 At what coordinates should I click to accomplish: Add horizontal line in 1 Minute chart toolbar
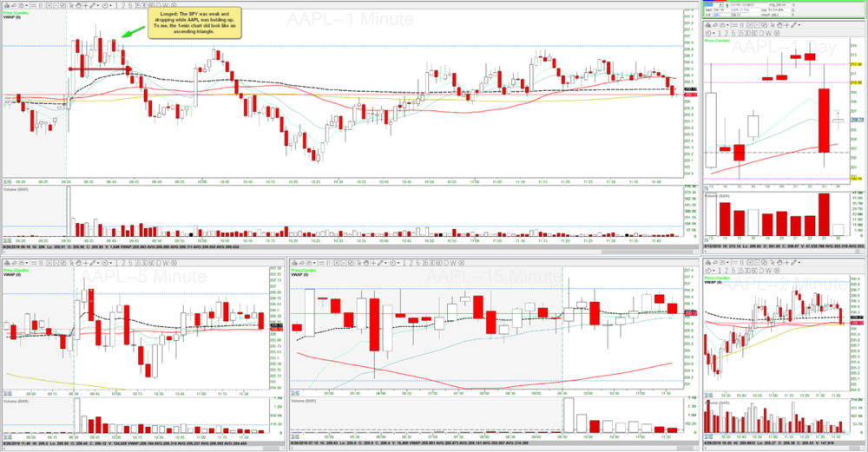pos(34,5)
